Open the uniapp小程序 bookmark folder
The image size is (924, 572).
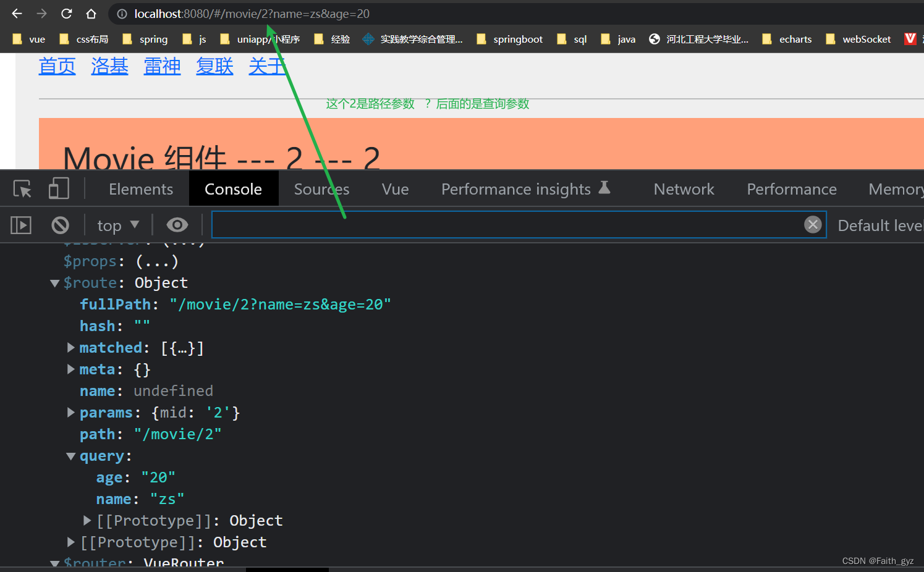[260, 39]
